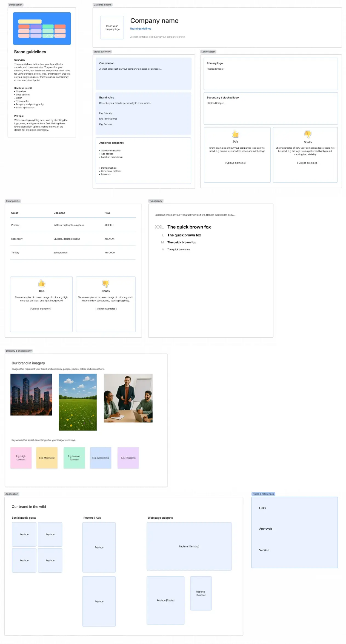This screenshot has height=644, width=346.
Task: Click the 'Social media posts' label
Action: [x=24, y=518]
